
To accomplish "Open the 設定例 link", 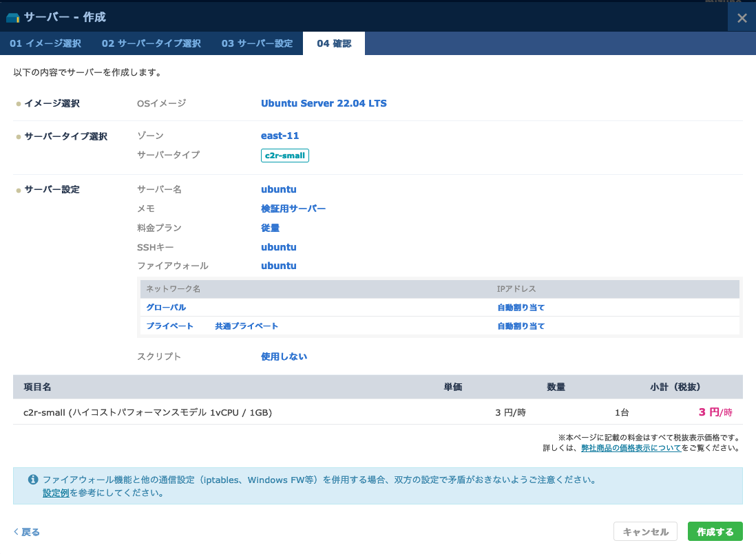I will point(56,493).
